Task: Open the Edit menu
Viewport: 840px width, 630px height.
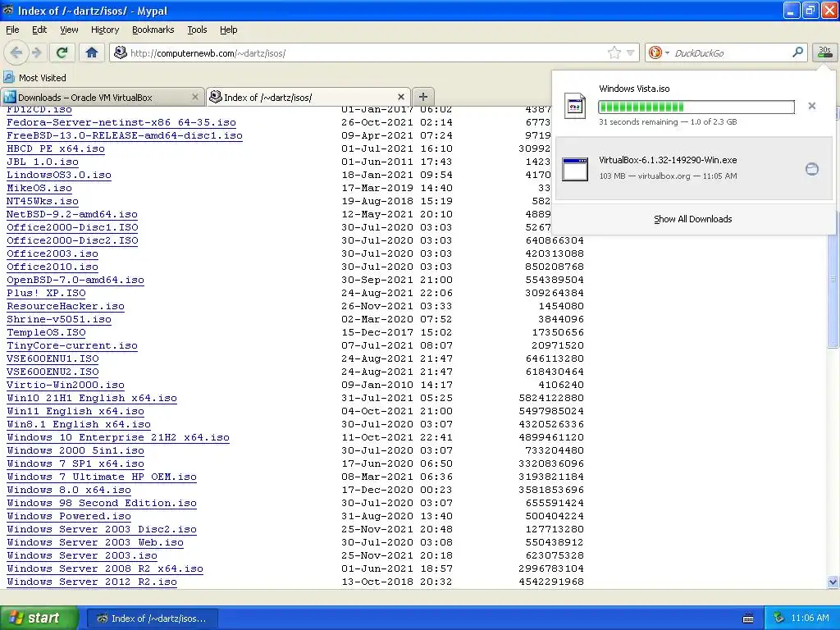Action: click(39, 30)
